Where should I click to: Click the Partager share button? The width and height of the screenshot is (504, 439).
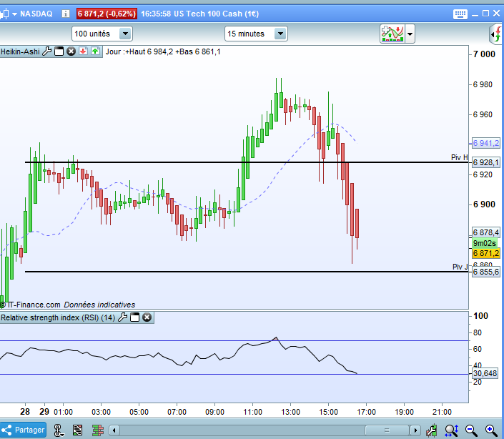23,430
